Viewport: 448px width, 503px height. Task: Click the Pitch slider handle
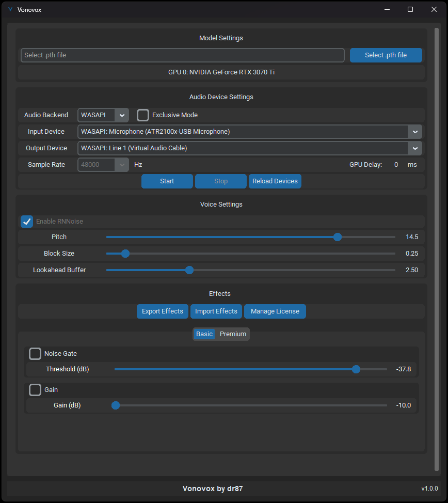point(338,237)
